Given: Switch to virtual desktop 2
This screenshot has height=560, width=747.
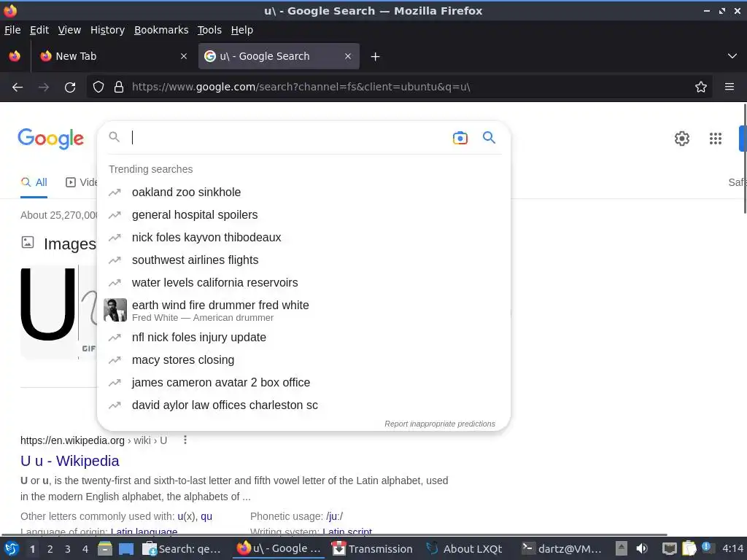Looking at the screenshot, I should click(x=50, y=549).
